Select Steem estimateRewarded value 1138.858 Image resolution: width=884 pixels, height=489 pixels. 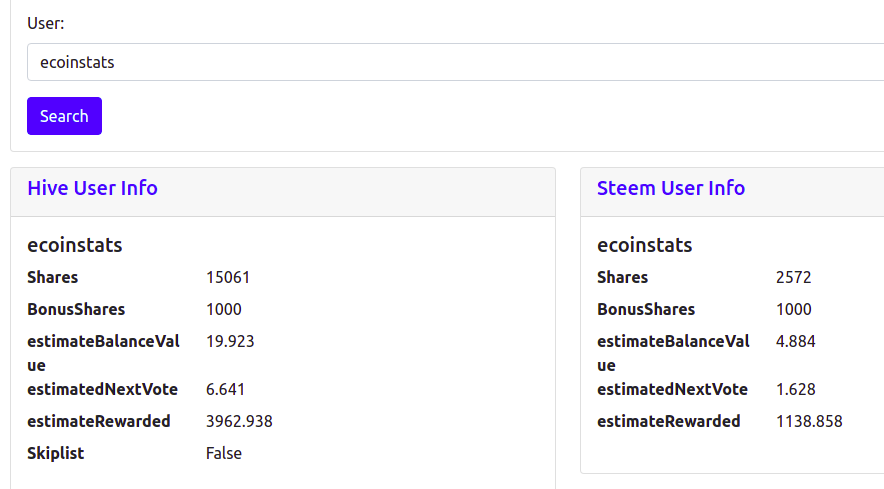point(809,422)
